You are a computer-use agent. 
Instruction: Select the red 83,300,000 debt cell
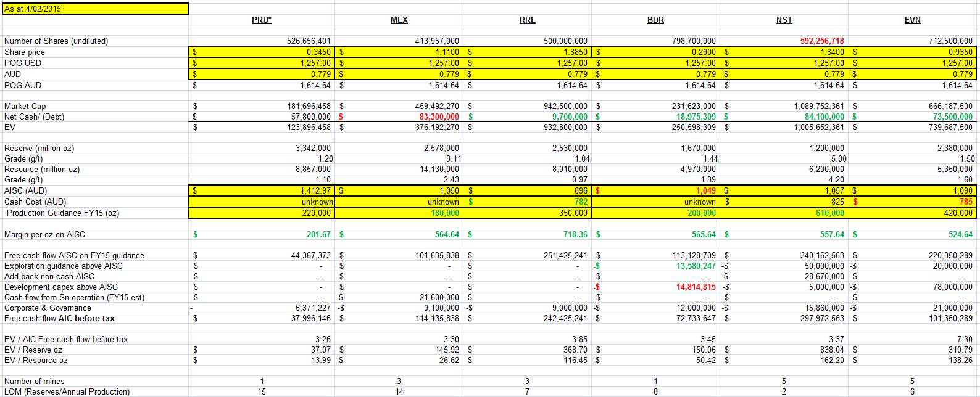click(x=439, y=117)
